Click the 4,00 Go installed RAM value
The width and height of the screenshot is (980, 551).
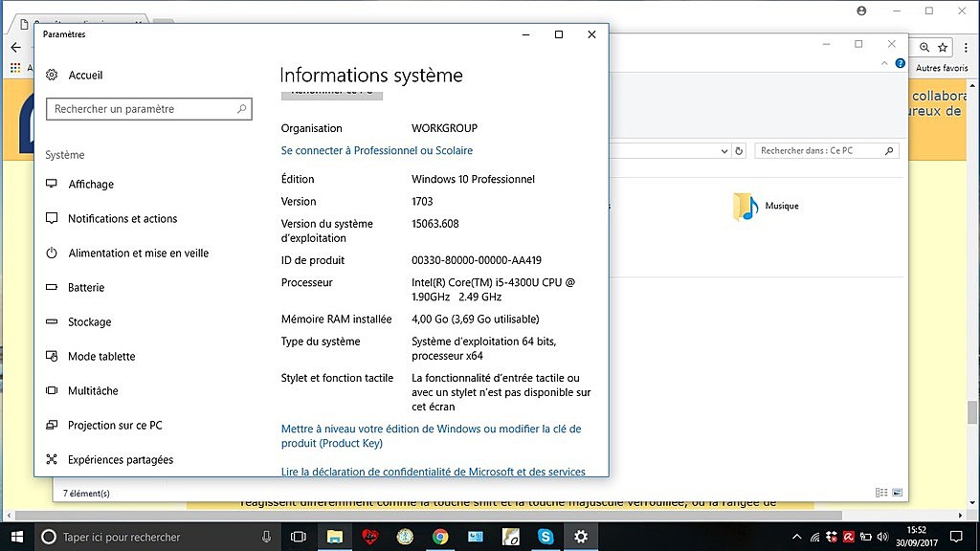(x=476, y=320)
